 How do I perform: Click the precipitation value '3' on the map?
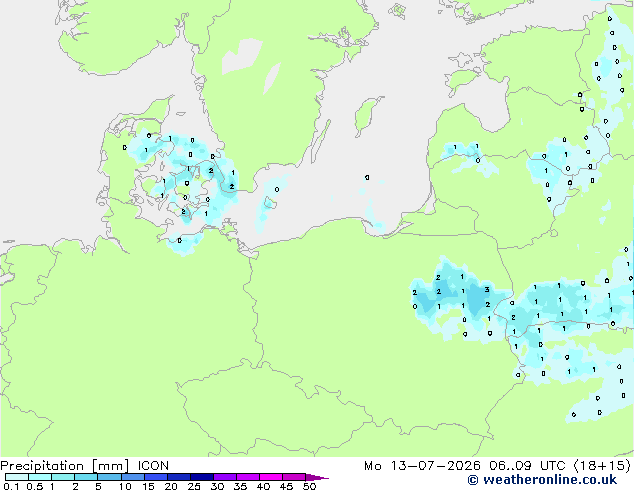pos(487,289)
